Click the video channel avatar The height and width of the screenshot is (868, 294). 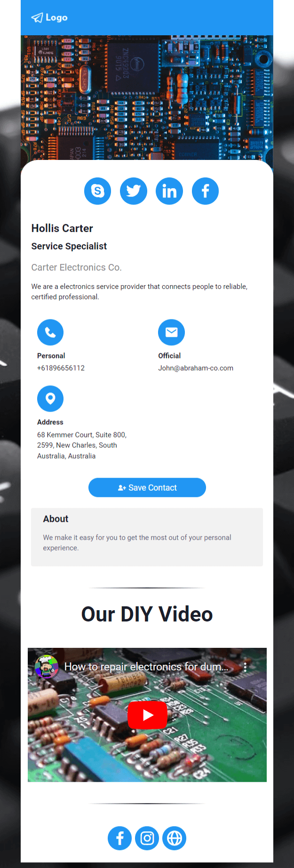tap(47, 667)
